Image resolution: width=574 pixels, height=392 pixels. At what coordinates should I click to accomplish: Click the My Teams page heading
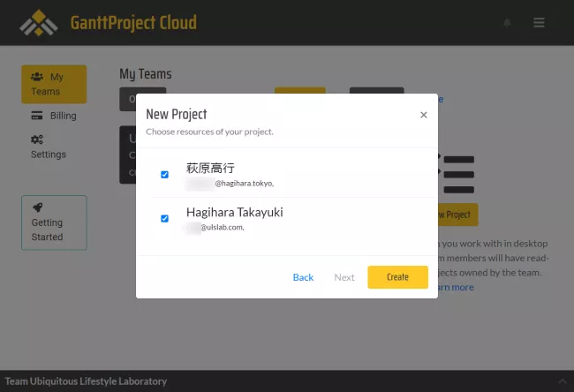pyautogui.click(x=146, y=74)
